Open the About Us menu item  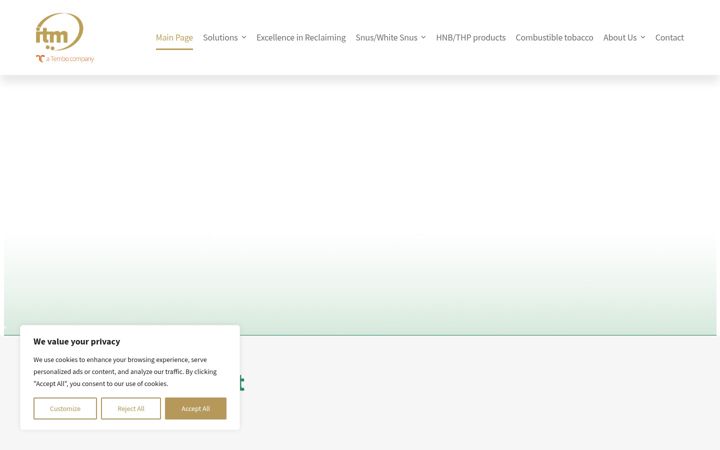click(620, 37)
